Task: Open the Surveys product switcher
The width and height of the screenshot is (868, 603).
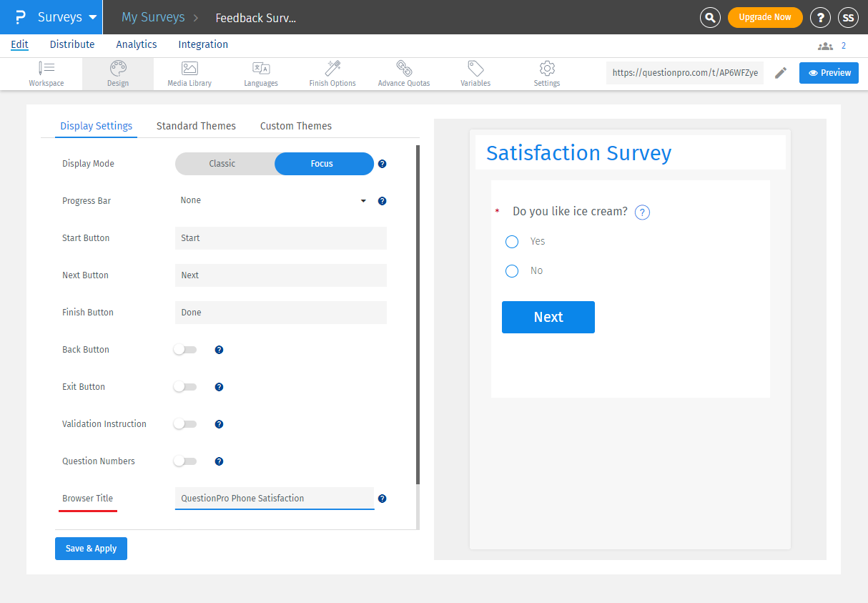Action: click(x=59, y=17)
